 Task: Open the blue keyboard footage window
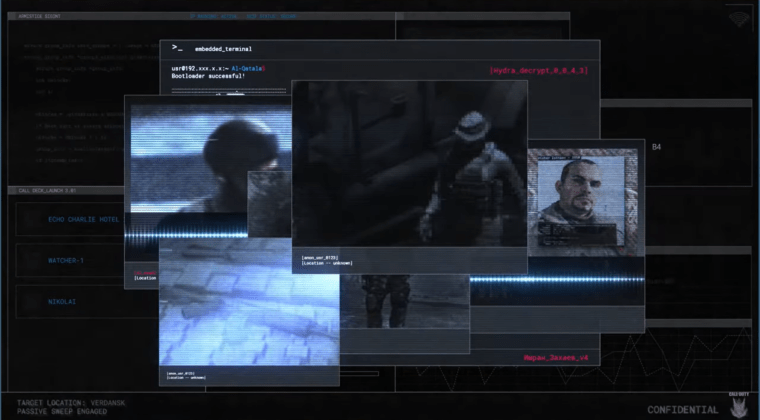pos(249,303)
